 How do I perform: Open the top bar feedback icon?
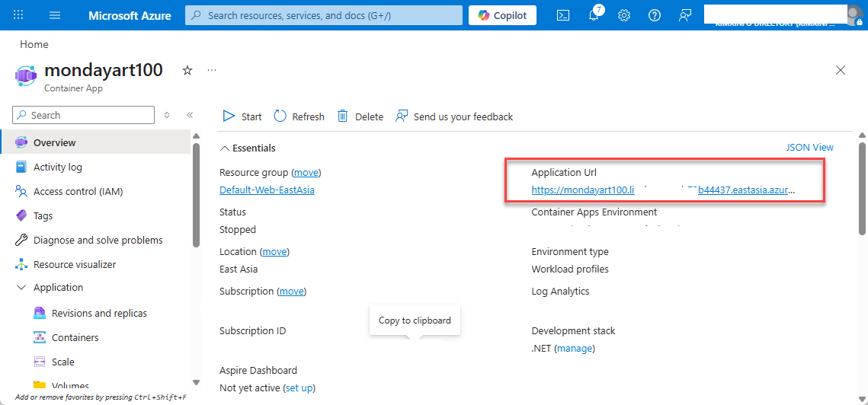(x=685, y=15)
